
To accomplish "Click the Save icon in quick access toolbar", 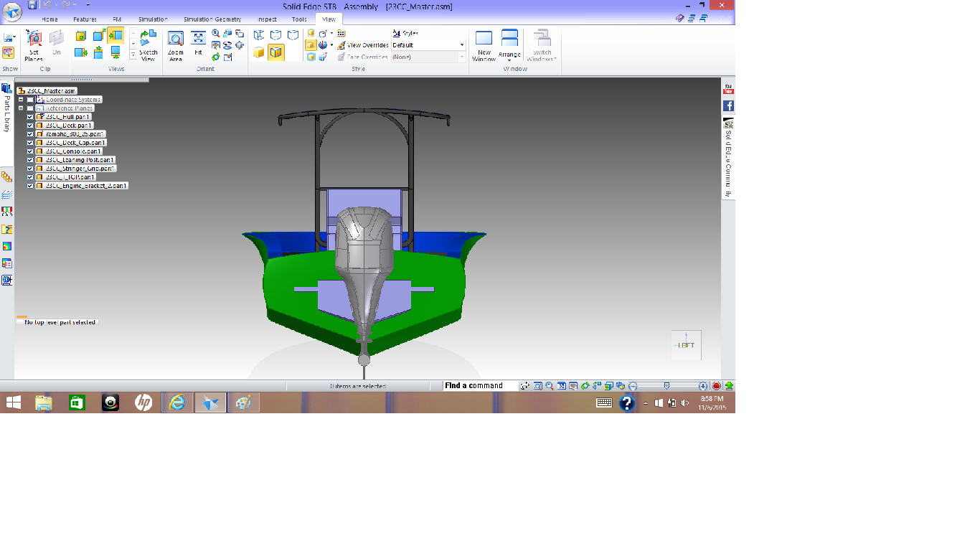I will click(32, 5).
